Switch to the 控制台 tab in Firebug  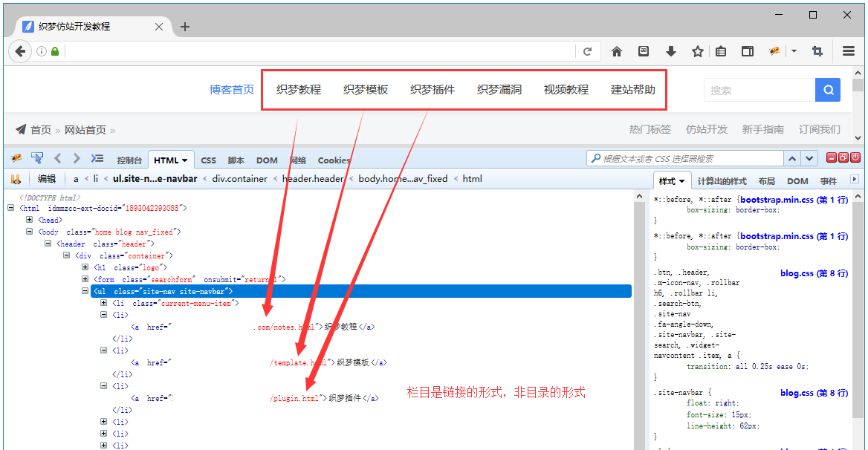pyautogui.click(x=129, y=160)
